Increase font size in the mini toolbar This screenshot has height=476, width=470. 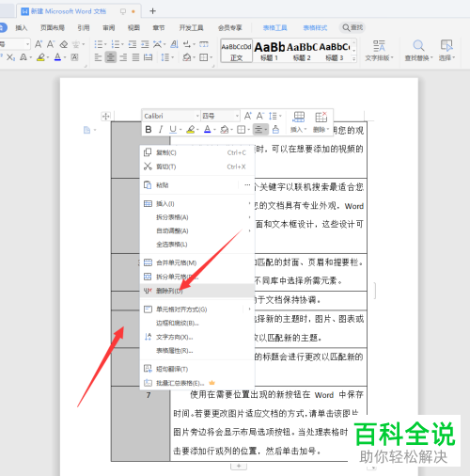coord(248,116)
